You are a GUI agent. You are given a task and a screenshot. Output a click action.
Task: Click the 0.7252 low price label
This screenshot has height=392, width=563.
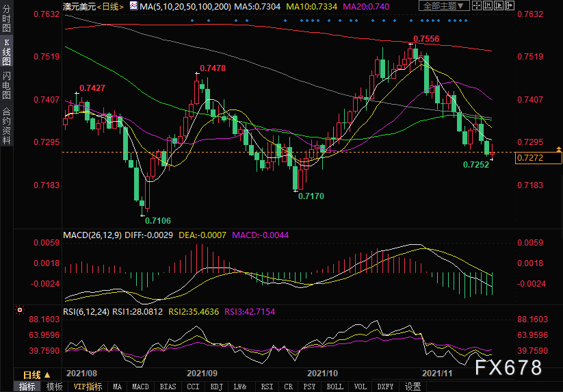point(476,165)
